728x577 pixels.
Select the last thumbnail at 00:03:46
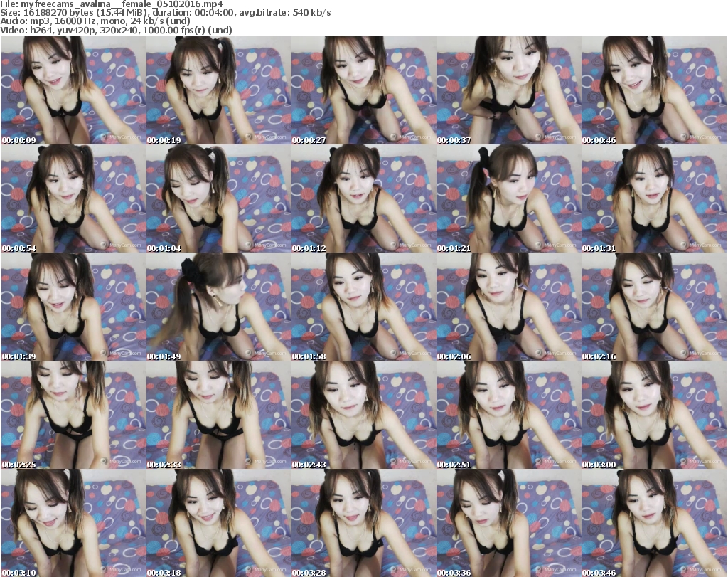(x=653, y=523)
